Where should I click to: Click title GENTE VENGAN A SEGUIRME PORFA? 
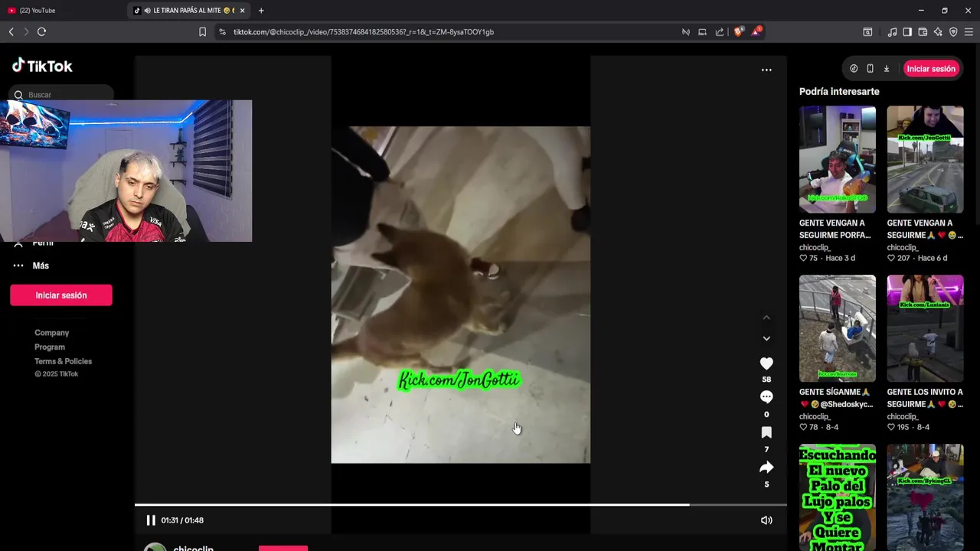[835, 229]
